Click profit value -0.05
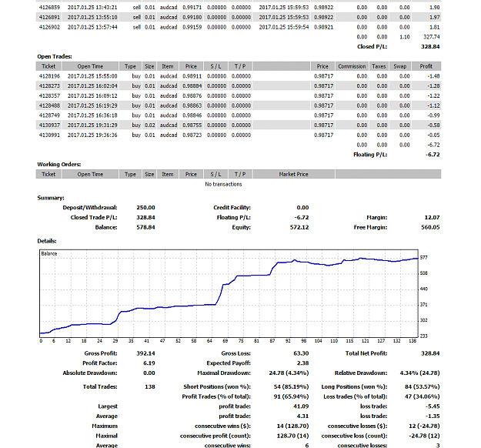481x448 pixels. click(433, 135)
